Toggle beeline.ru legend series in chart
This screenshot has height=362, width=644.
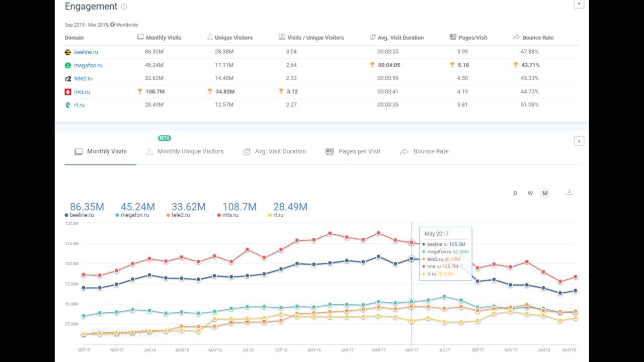79,215
